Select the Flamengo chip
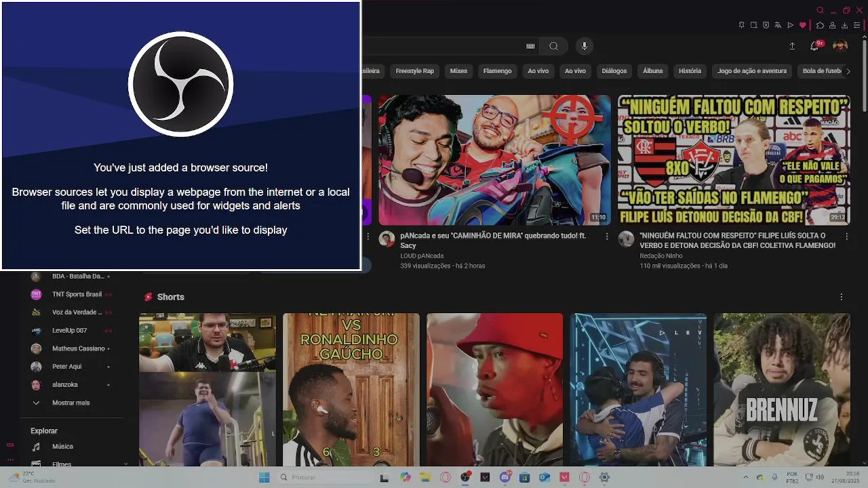 tap(497, 70)
